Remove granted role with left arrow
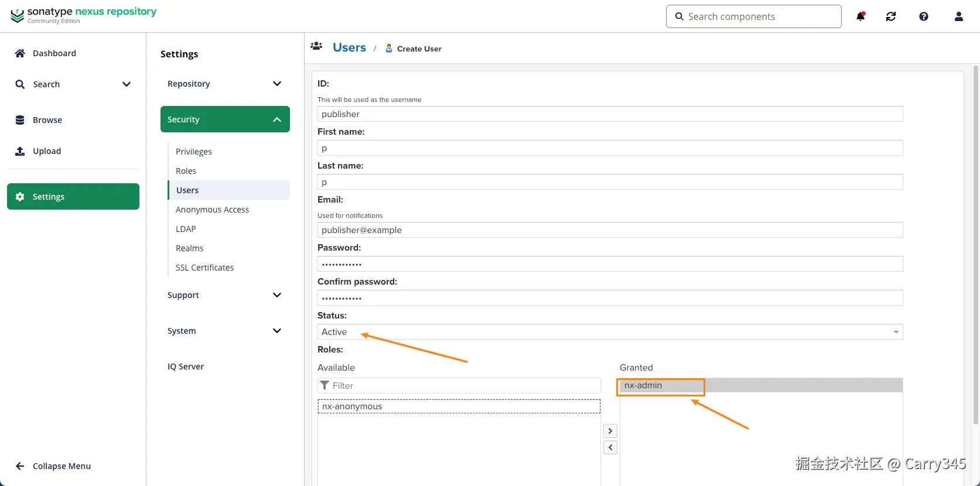Image resolution: width=980 pixels, height=486 pixels. pyautogui.click(x=610, y=447)
